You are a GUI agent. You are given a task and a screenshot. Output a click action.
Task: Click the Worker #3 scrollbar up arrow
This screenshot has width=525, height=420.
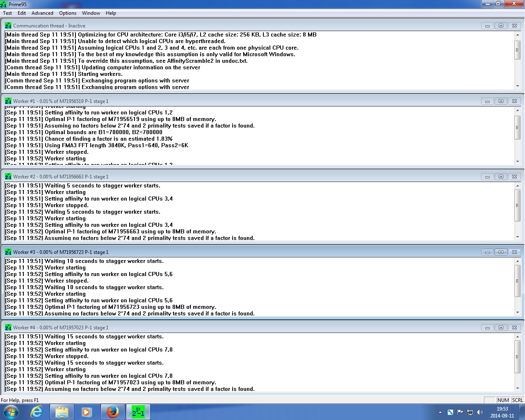pos(518,261)
